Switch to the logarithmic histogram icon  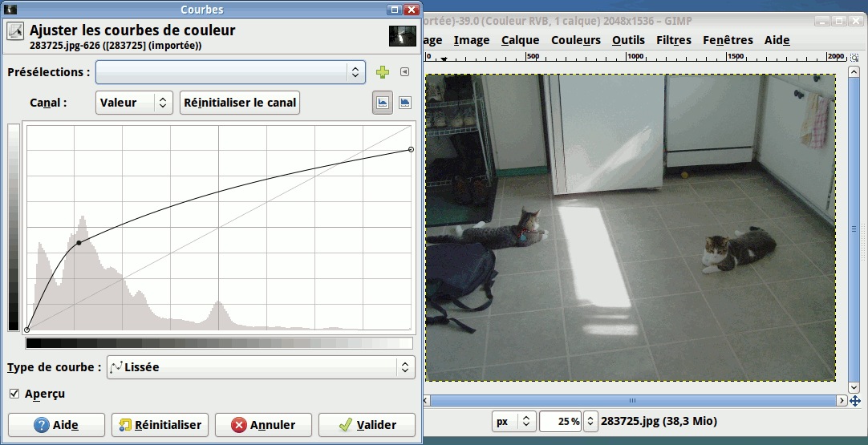405,103
